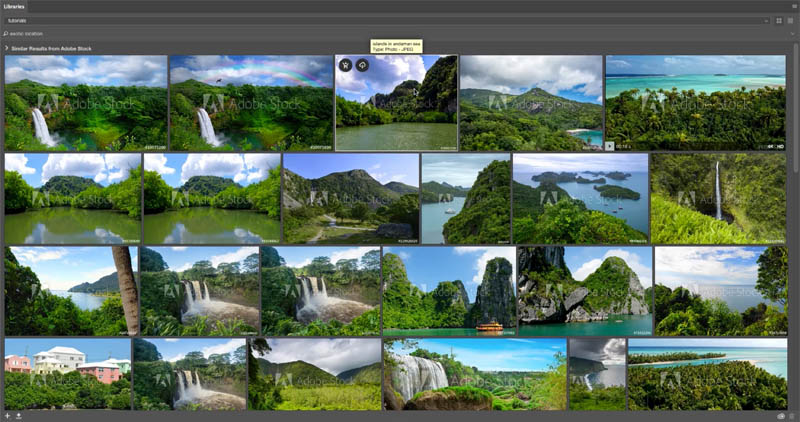Select the aerial archipelago islands thumbnail
This screenshot has width=800, height=422.
click(581, 198)
